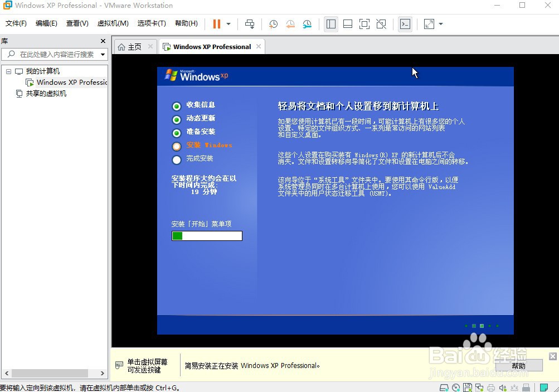Click the sound card status icon

(x=503, y=388)
